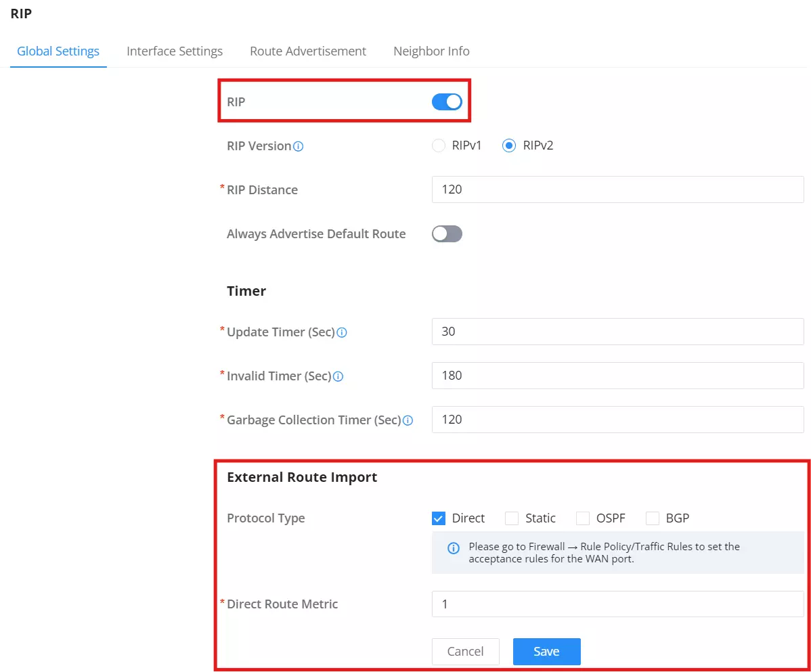The width and height of the screenshot is (811, 672).
Task: Focus the Invalid Timer input field
Action: [x=617, y=376]
